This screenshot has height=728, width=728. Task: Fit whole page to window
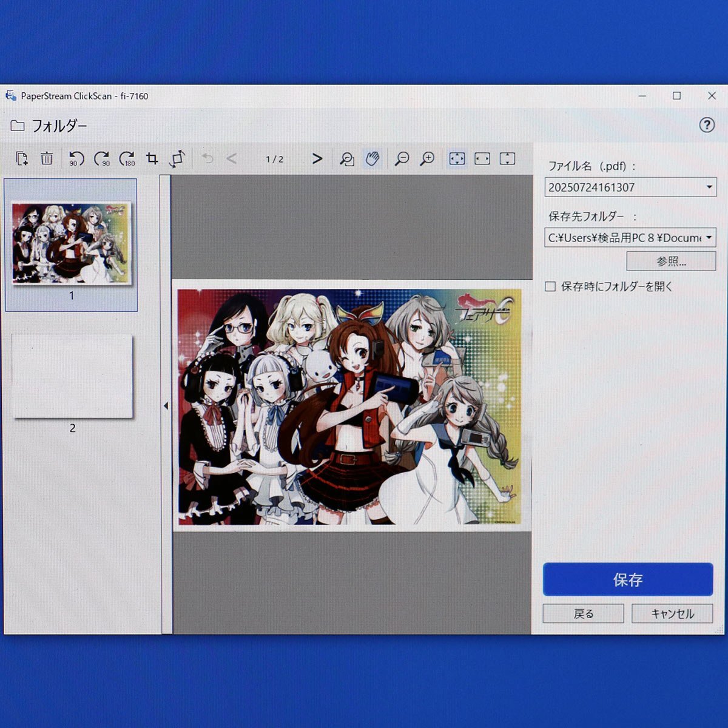(x=457, y=159)
